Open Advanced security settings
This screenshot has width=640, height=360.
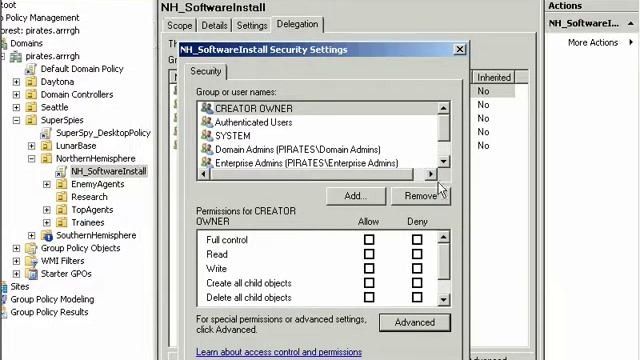point(415,322)
